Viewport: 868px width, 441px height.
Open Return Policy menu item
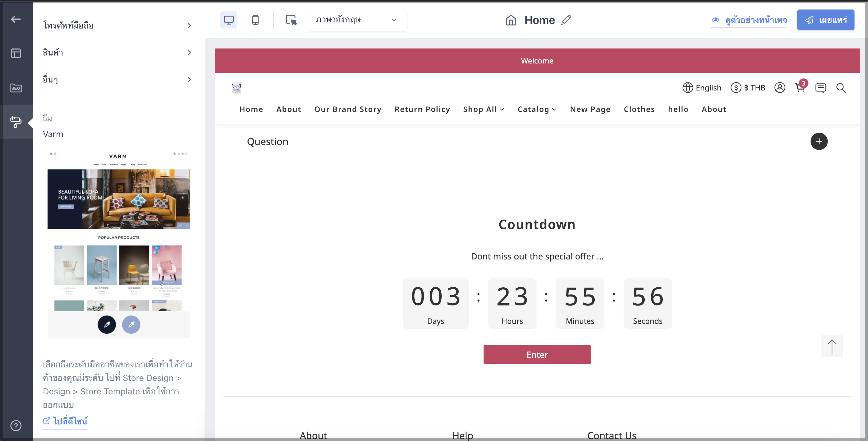point(422,109)
